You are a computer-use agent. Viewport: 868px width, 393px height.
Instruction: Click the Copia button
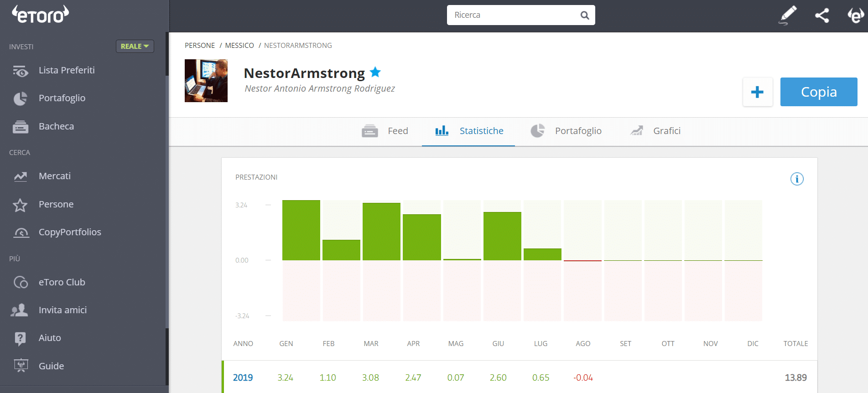[819, 92]
